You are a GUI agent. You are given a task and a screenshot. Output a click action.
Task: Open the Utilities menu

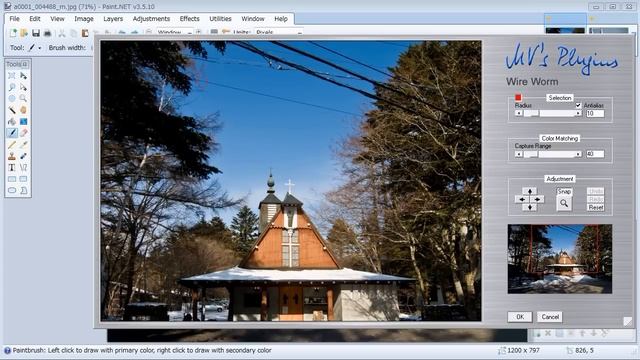pyautogui.click(x=220, y=19)
